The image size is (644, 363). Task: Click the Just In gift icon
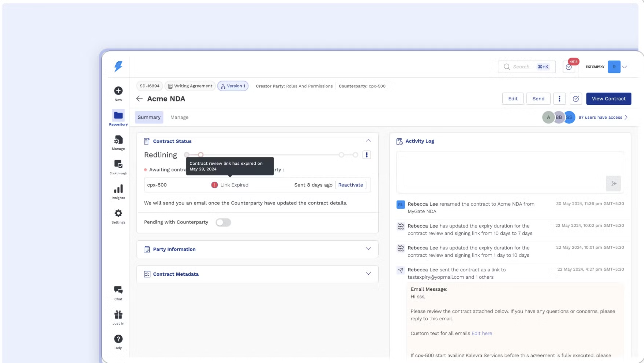click(118, 314)
